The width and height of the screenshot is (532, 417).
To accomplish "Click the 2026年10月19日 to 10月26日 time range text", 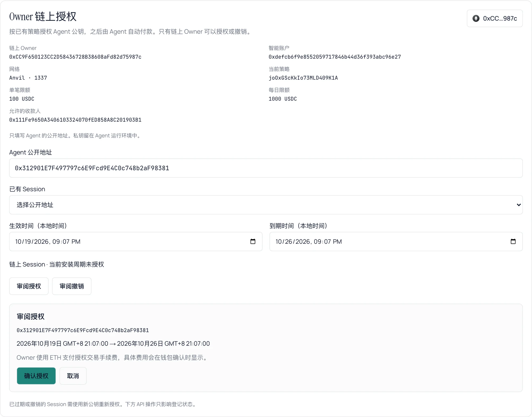I will coord(113,344).
